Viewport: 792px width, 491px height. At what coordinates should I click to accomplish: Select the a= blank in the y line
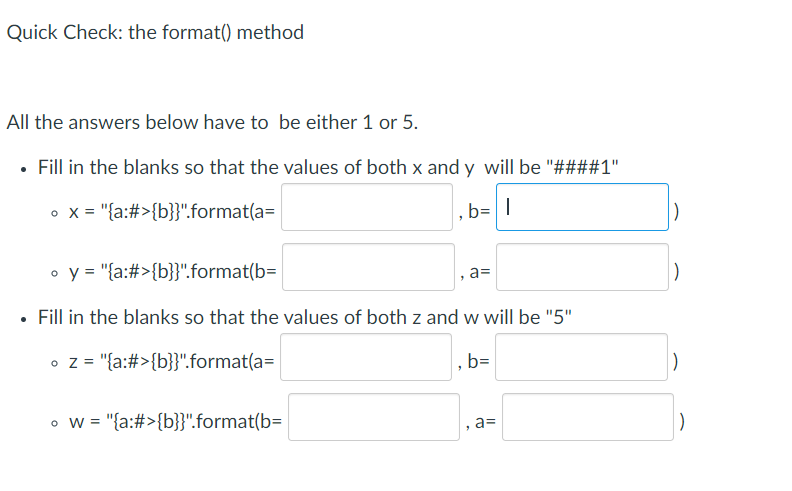[582, 267]
